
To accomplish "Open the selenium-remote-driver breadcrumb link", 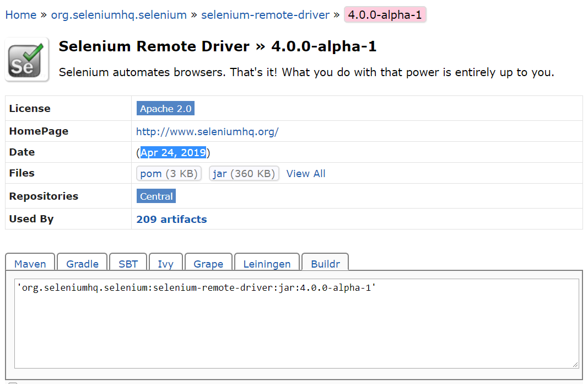I will [265, 14].
